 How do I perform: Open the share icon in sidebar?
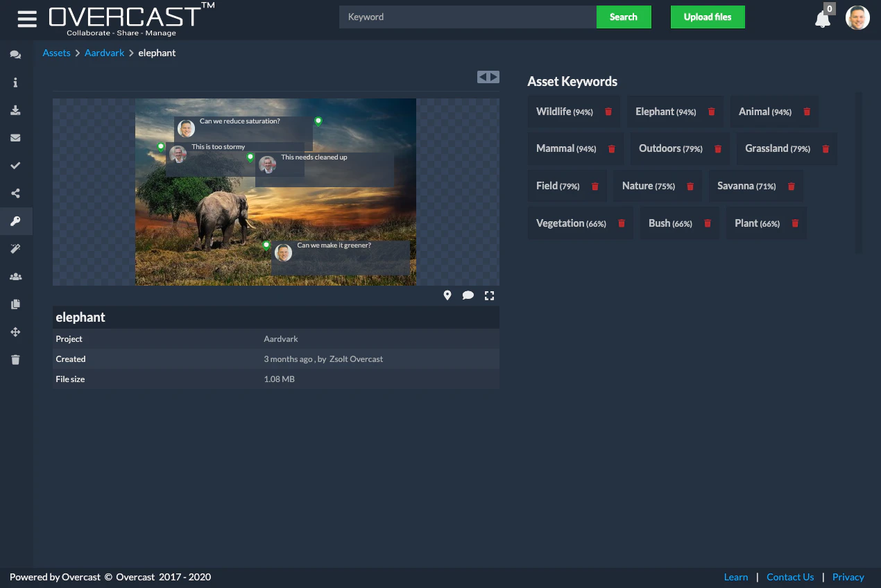click(15, 193)
